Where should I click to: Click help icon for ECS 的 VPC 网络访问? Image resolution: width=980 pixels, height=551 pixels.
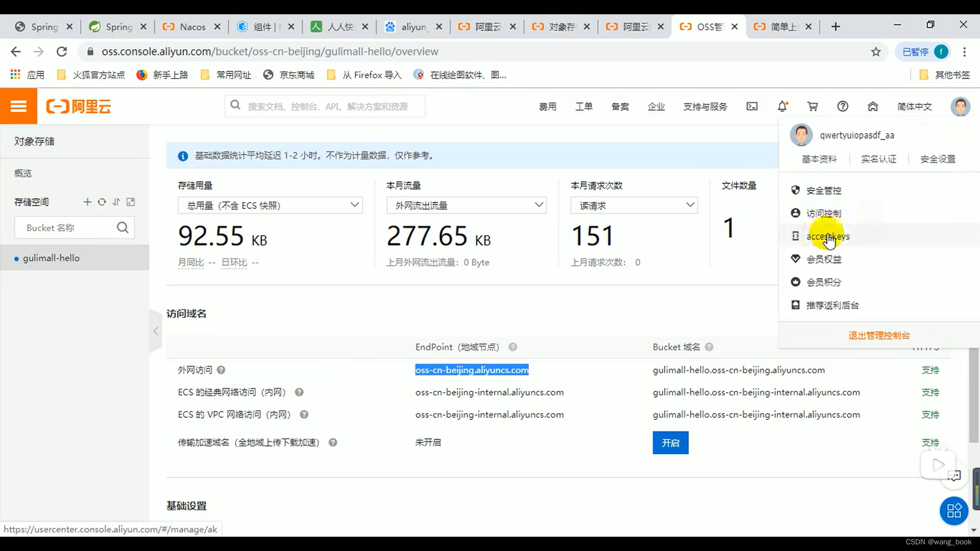click(304, 415)
